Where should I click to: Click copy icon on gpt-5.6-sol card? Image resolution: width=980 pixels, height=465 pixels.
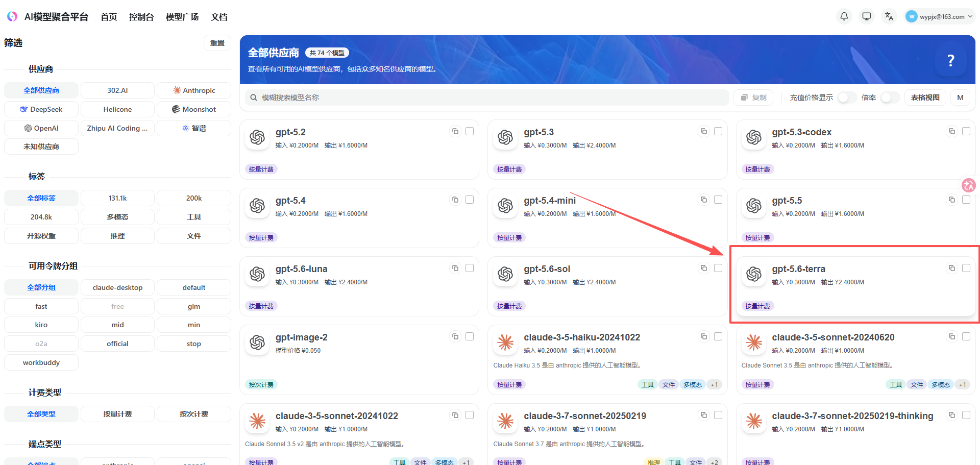tap(704, 268)
